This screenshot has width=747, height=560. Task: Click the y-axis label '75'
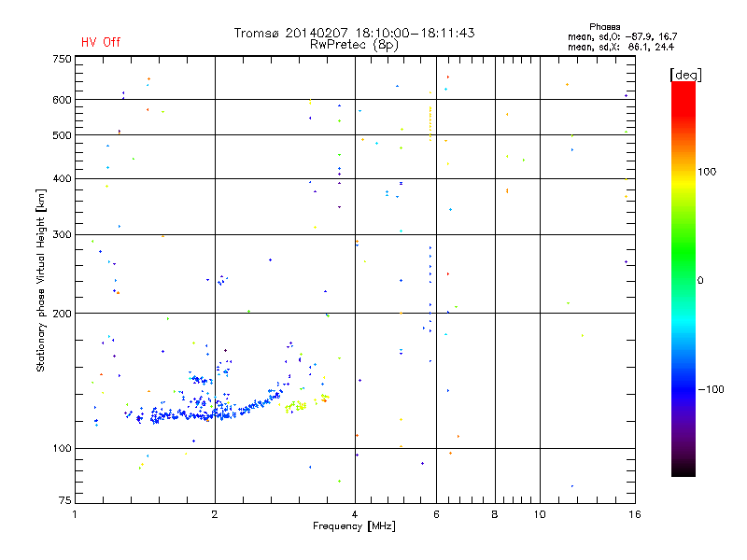pyautogui.click(x=64, y=500)
